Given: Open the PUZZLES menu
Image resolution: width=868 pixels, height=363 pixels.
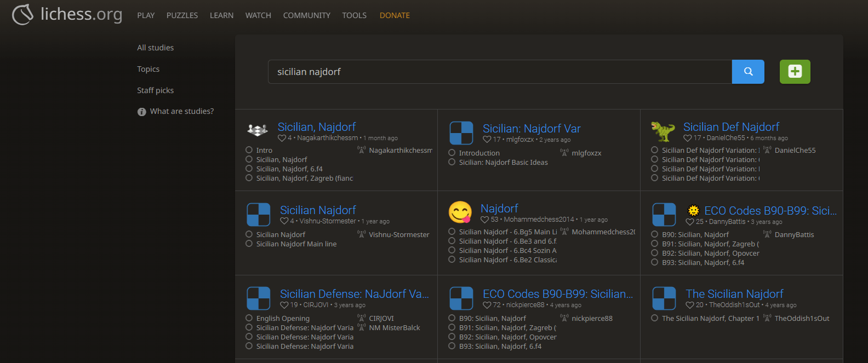Looking at the screenshot, I should [x=182, y=15].
